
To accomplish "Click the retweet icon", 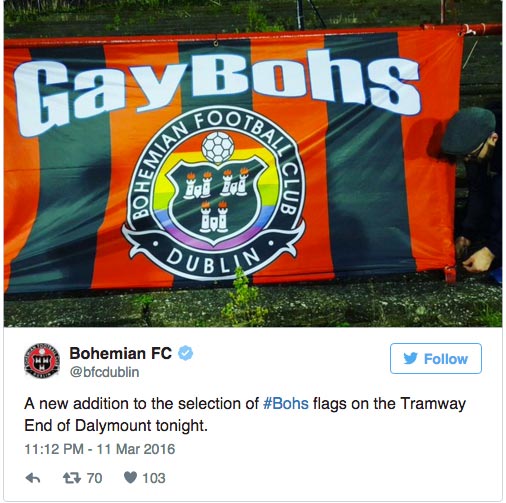I will click(72, 478).
